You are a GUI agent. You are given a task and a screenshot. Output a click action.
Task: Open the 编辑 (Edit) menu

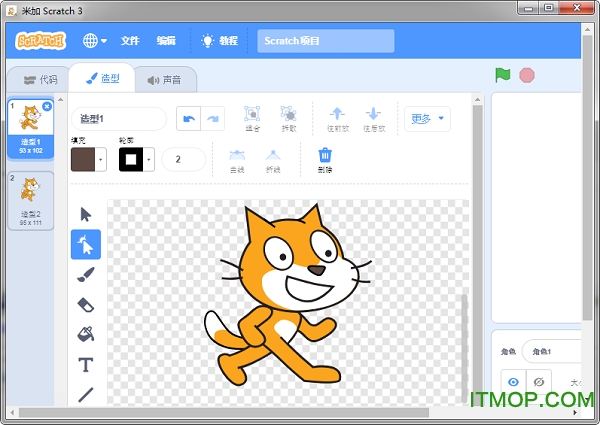[x=166, y=41]
